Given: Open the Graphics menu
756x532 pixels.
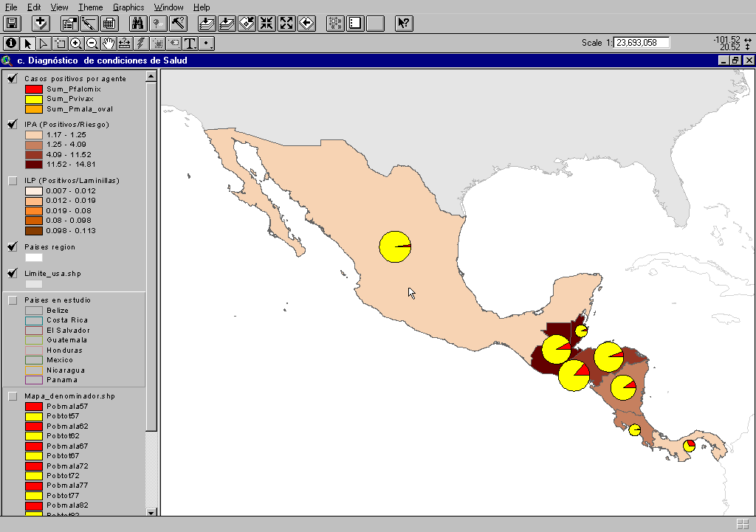Looking at the screenshot, I should (x=128, y=7).
